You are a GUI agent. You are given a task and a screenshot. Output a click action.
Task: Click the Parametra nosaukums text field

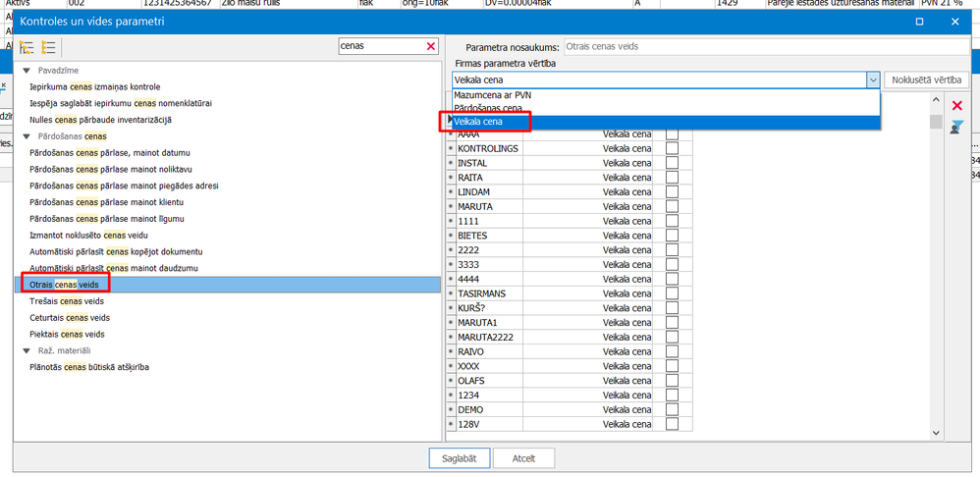click(766, 47)
